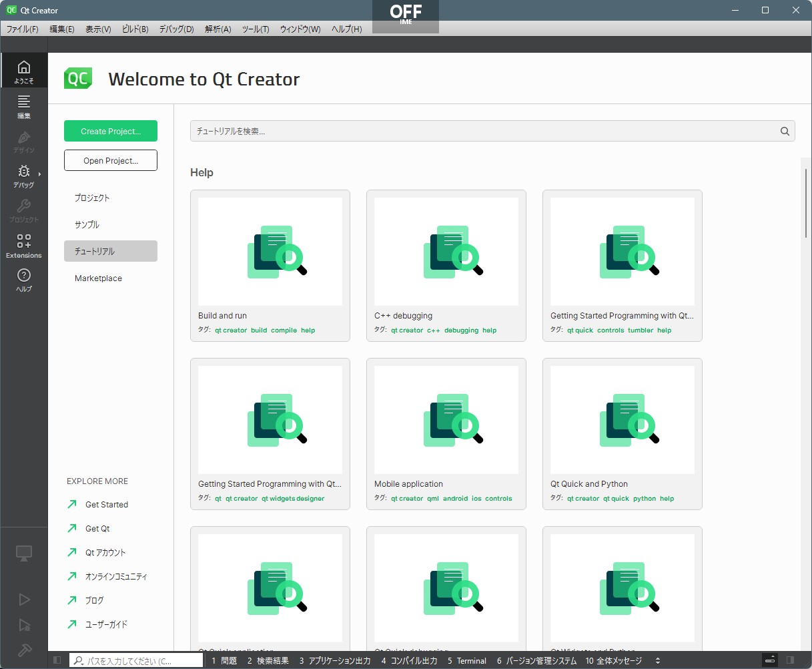Screen dimensions: 812x669
Task: Click the tutorial search field
Action: point(492,132)
